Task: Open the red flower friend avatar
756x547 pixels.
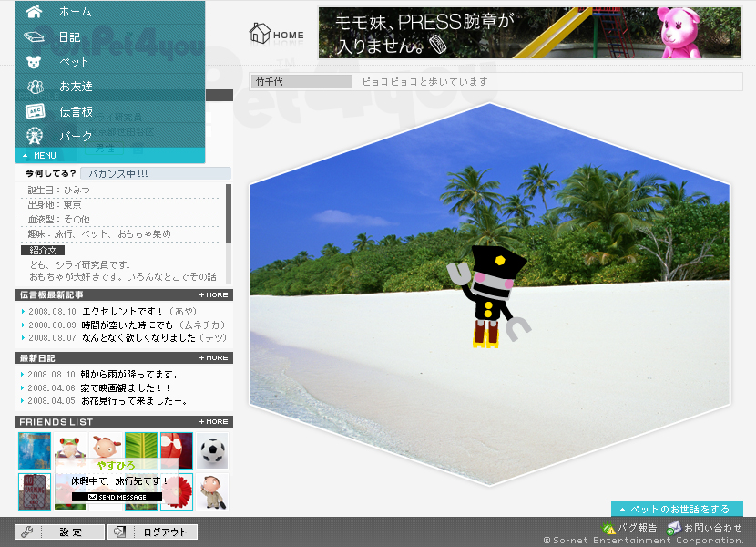Action: click(x=186, y=491)
